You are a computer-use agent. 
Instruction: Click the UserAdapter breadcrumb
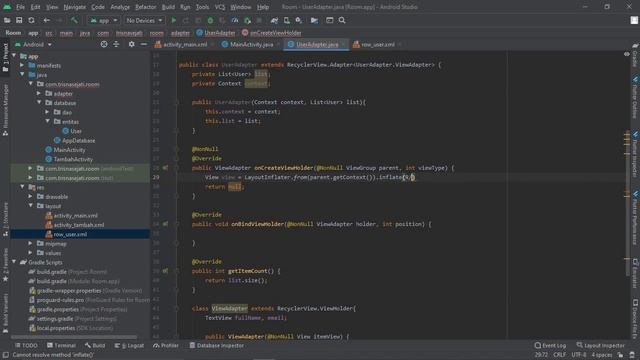[x=216, y=33]
